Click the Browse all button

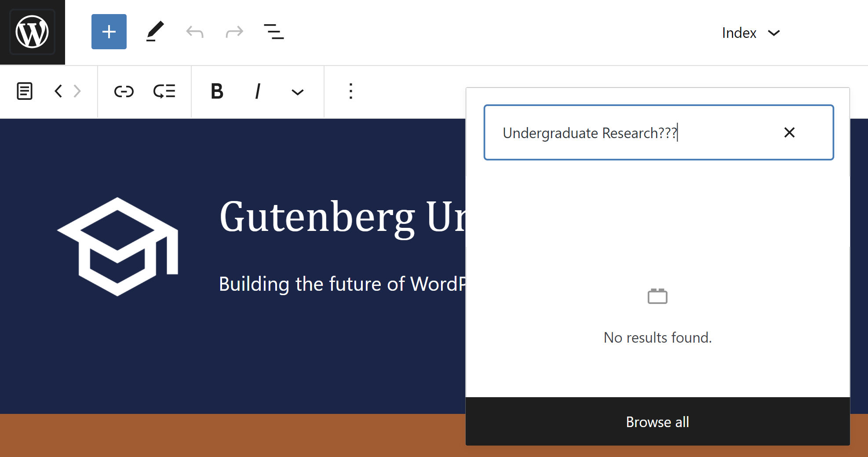(657, 422)
